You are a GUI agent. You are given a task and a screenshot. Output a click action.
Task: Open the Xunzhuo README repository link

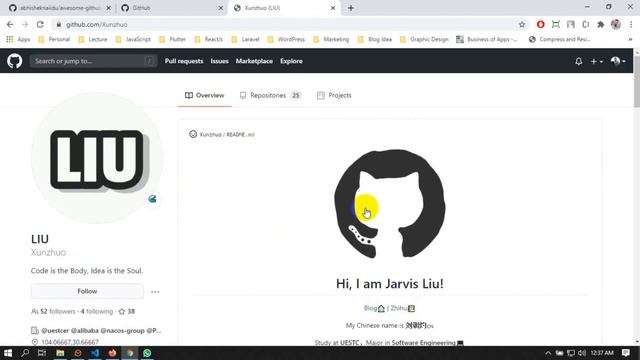(227, 134)
